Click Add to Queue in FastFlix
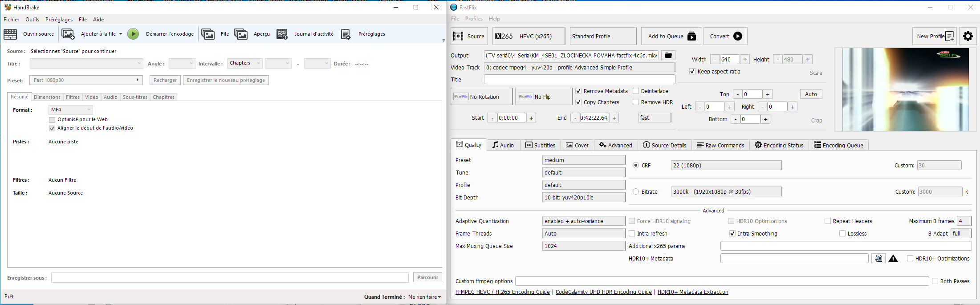The image size is (980, 305). coord(671,36)
